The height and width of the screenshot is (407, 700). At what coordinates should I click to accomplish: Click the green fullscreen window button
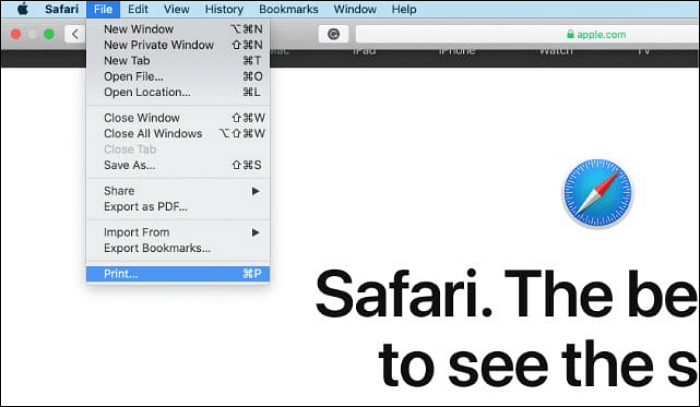(48, 34)
